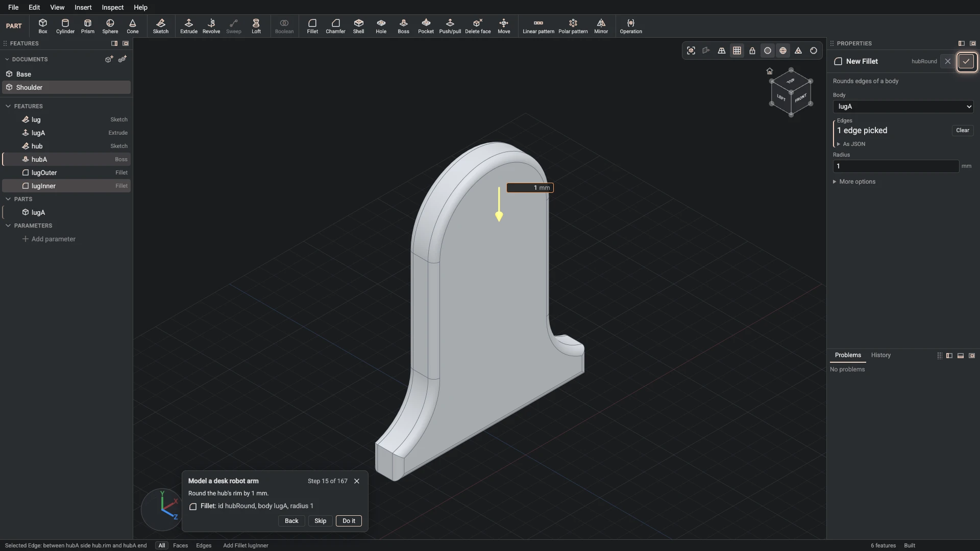Collapse the PARAMETERS section

point(8,226)
